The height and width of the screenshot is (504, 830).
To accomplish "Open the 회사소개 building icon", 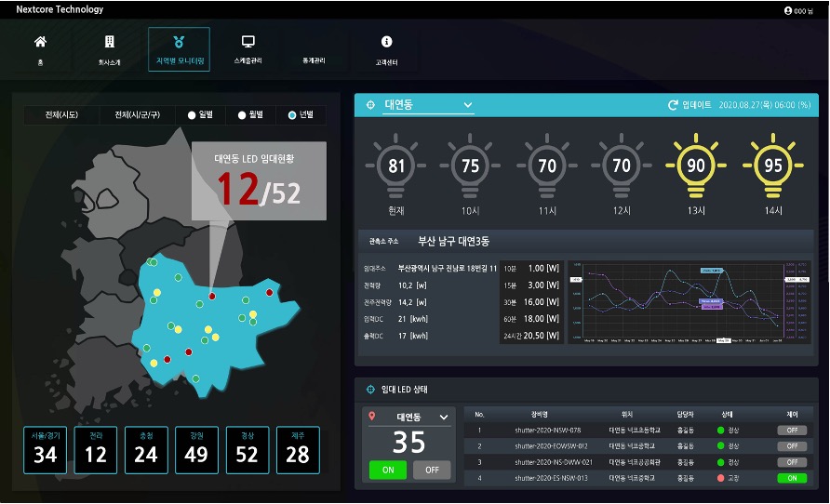I will [109, 42].
